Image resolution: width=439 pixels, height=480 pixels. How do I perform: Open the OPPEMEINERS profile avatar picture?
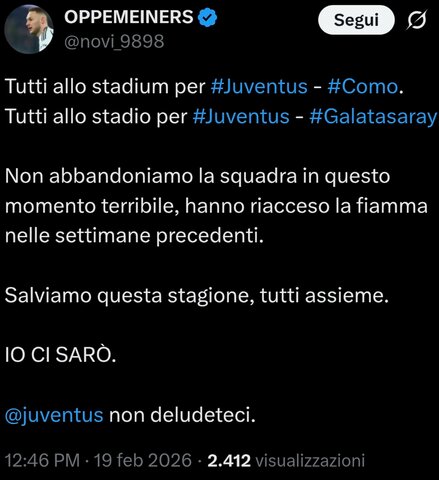(x=29, y=29)
